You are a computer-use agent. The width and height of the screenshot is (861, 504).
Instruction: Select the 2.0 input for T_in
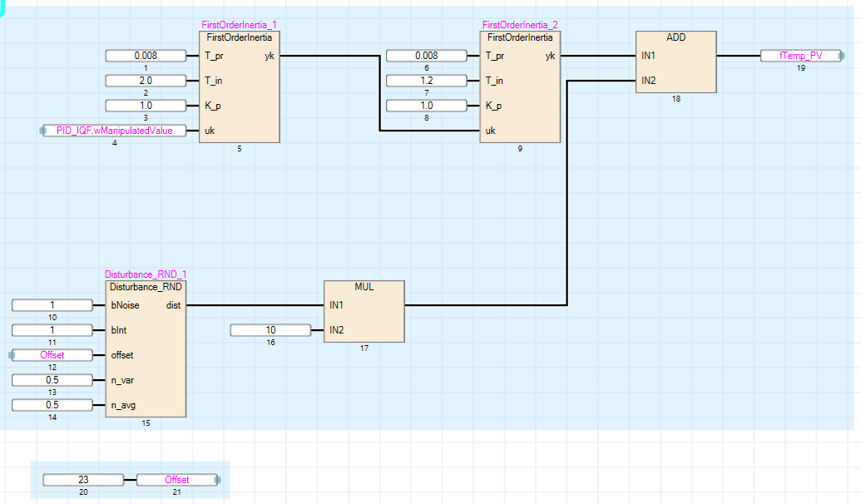[144, 81]
